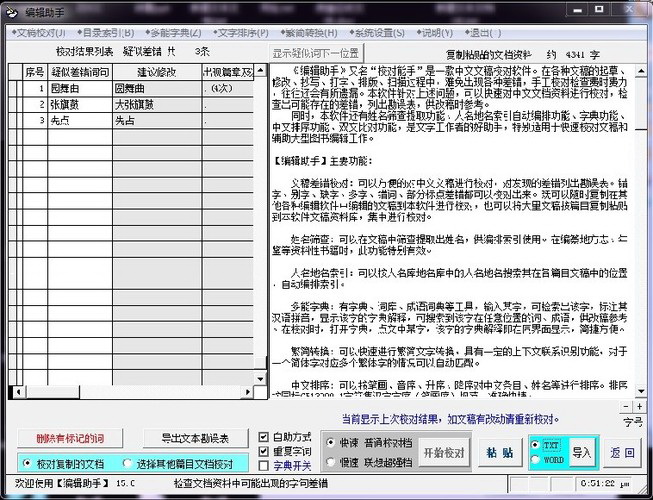
Task: Click the results table scroll right arrow
Action: (x=248, y=392)
